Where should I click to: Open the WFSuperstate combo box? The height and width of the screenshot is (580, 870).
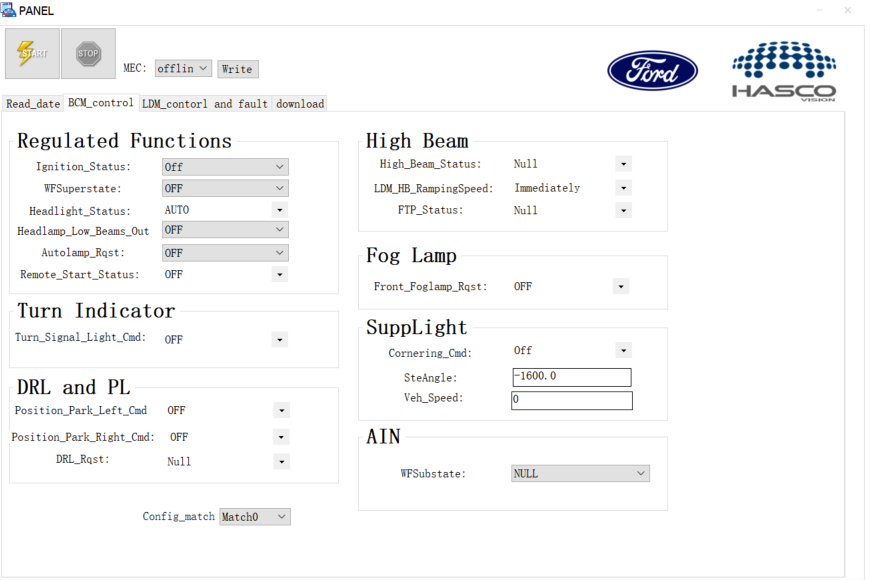[x=225, y=188]
